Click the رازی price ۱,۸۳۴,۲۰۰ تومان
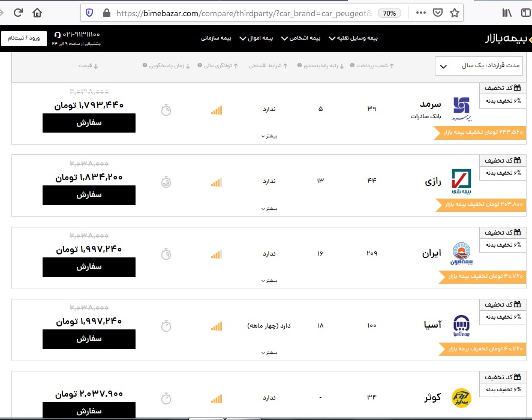 [89, 177]
